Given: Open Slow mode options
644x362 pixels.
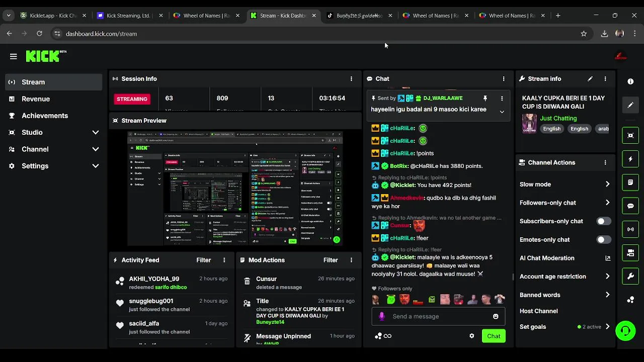Looking at the screenshot, I should tap(565, 184).
